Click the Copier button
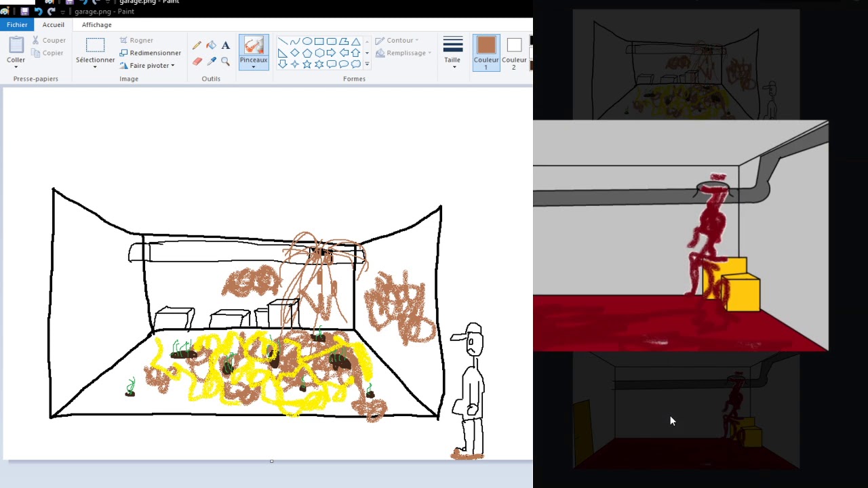 (x=48, y=53)
